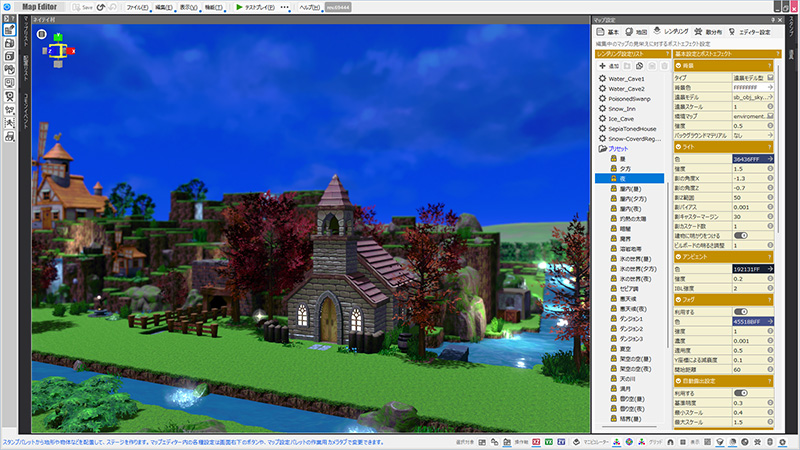This screenshot has height=450, width=800.
Task: Click the XZ axis button in status bar
Action: point(536,441)
